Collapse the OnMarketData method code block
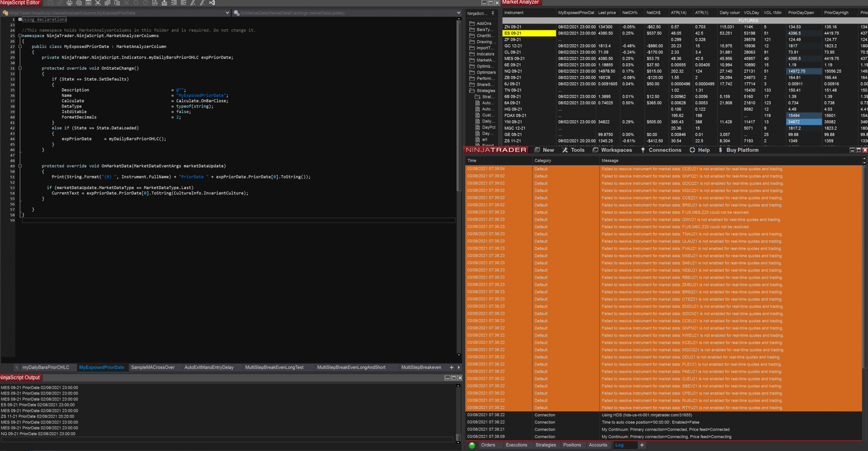Image resolution: width=868 pixels, height=451 pixels. (x=20, y=166)
